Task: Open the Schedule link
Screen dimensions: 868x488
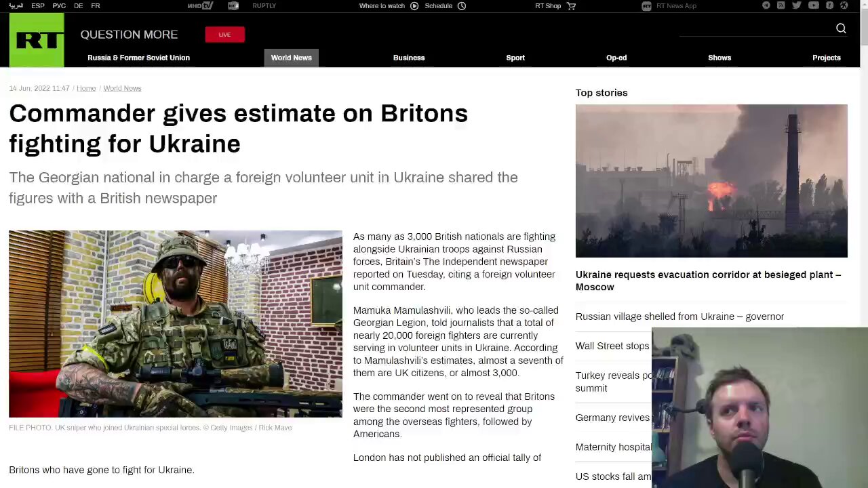Action: point(439,5)
